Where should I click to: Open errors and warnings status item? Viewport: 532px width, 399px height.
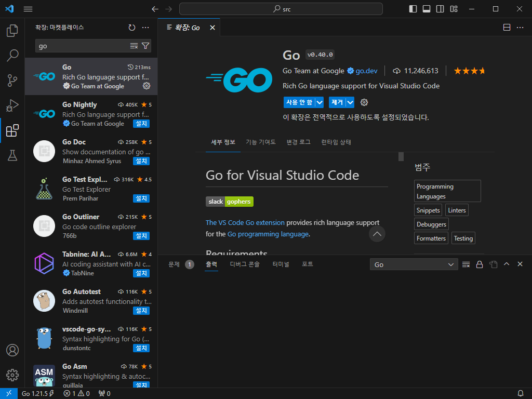[77, 394]
